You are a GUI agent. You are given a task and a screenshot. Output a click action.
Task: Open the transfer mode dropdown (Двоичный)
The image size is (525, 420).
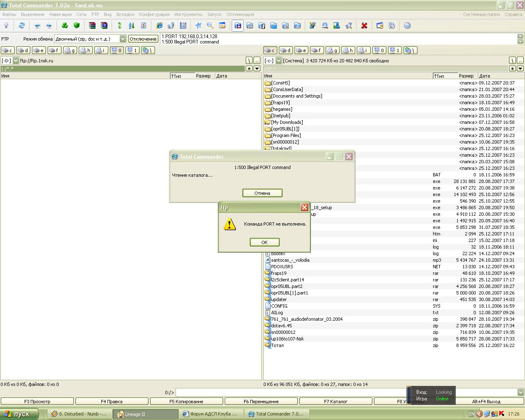(x=123, y=39)
